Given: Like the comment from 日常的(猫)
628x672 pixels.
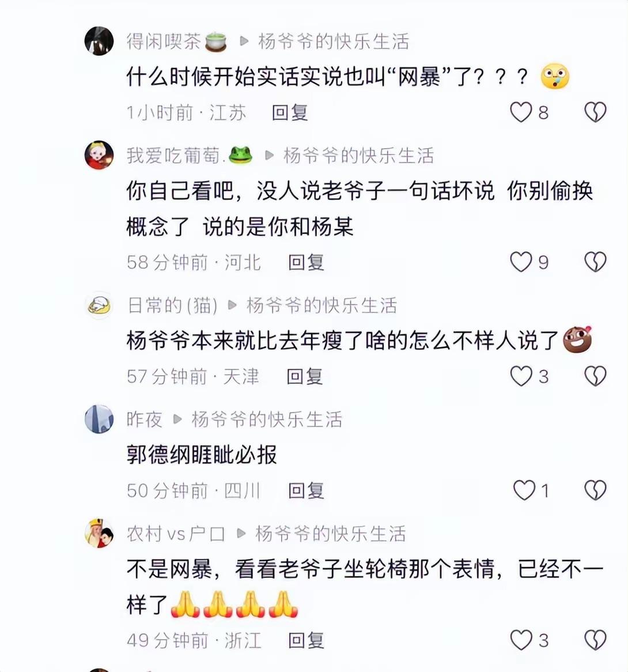Looking at the screenshot, I should coord(521,376).
